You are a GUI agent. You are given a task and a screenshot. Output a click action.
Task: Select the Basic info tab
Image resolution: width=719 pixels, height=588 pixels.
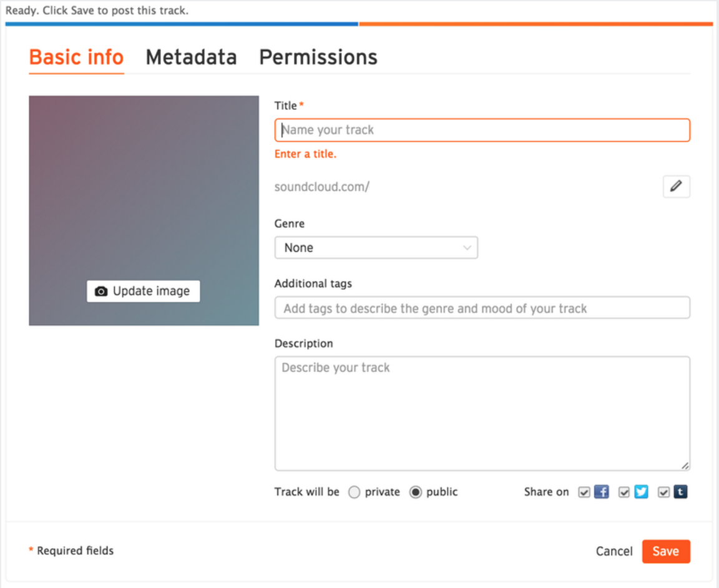[76, 57]
